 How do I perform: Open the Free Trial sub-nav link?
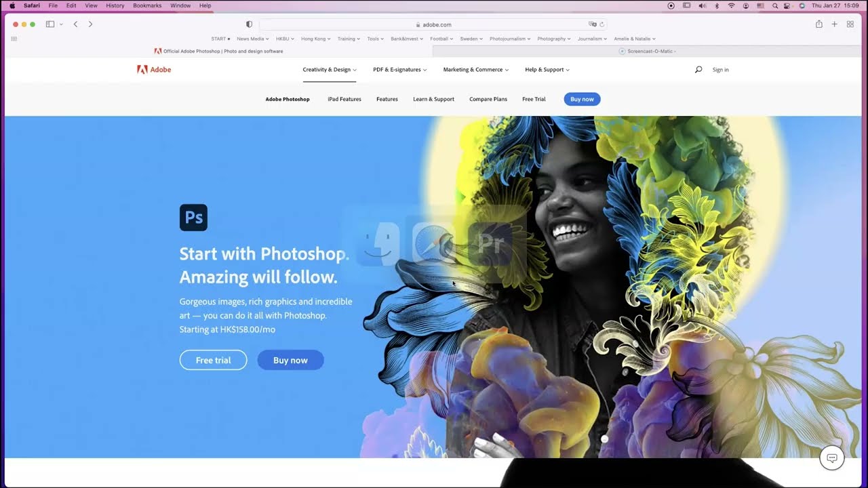coord(534,99)
